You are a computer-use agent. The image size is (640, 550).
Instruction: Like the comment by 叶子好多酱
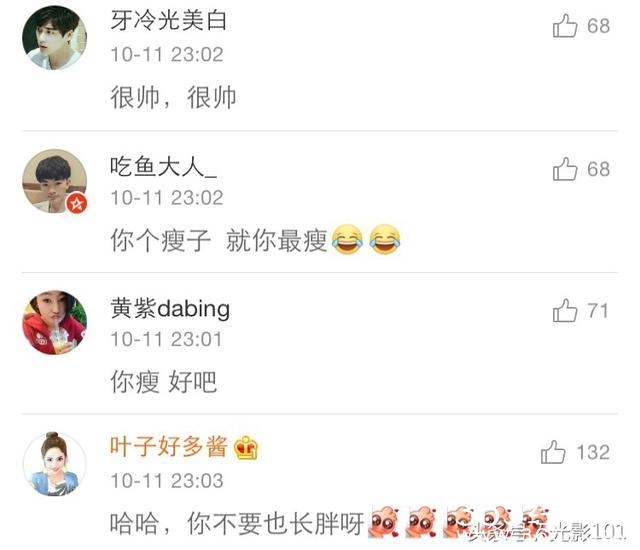point(553,452)
